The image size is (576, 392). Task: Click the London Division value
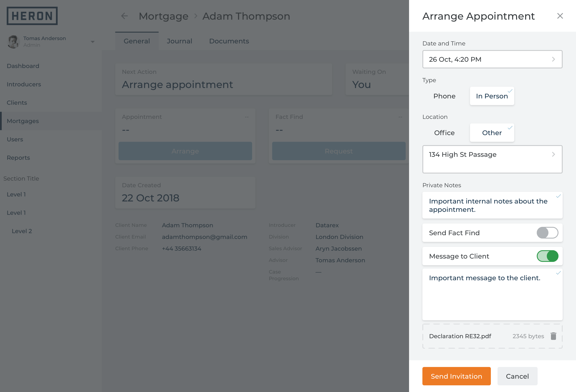tap(339, 237)
